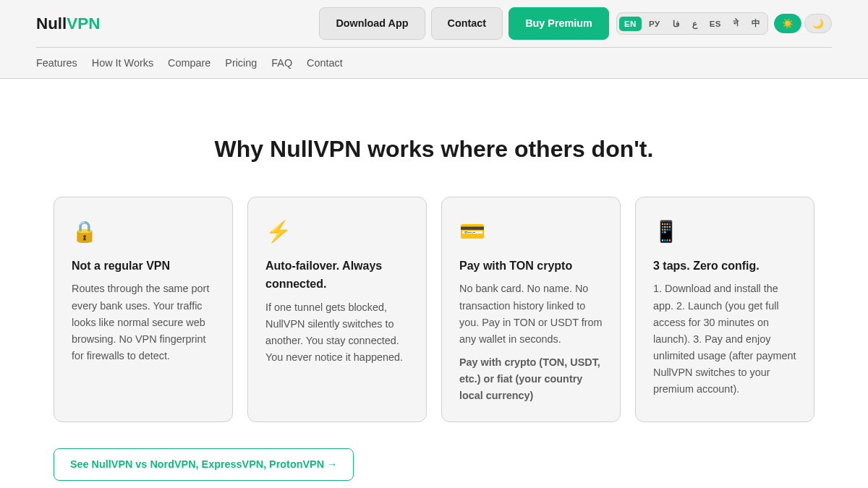Click the credit card icon
The width and height of the screenshot is (868, 488).
472,231
